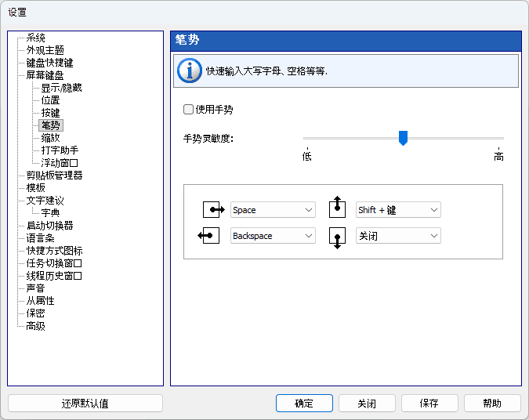This screenshot has height=420, width=529.
Task: Open help with the 帮助 button
Action: pos(492,403)
